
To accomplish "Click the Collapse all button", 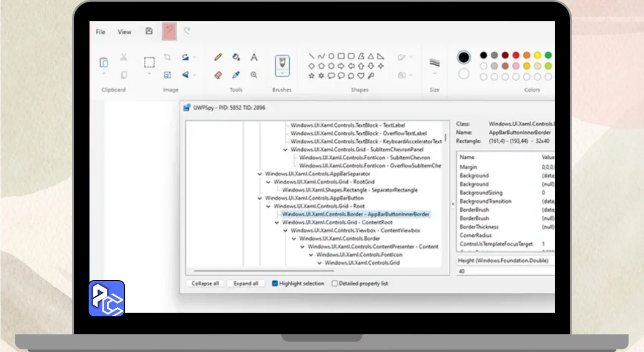I will click(x=205, y=284).
